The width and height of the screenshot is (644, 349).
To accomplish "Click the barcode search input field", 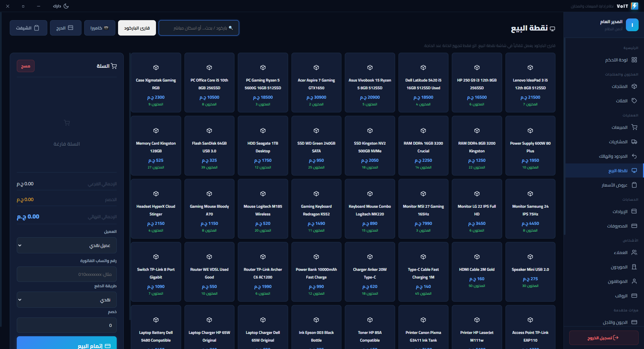I will coord(199,28).
